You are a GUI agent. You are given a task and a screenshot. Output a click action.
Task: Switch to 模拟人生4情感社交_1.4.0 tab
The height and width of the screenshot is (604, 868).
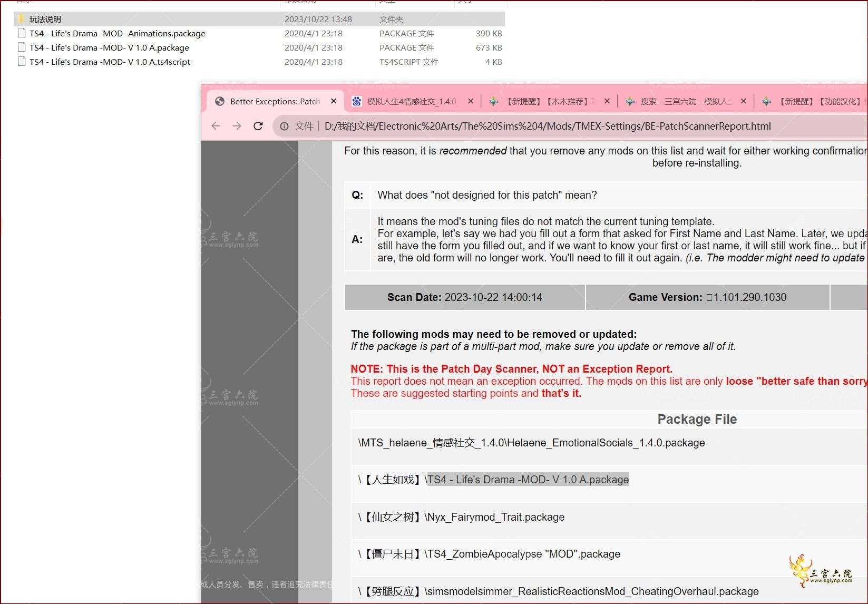[x=412, y=101]
